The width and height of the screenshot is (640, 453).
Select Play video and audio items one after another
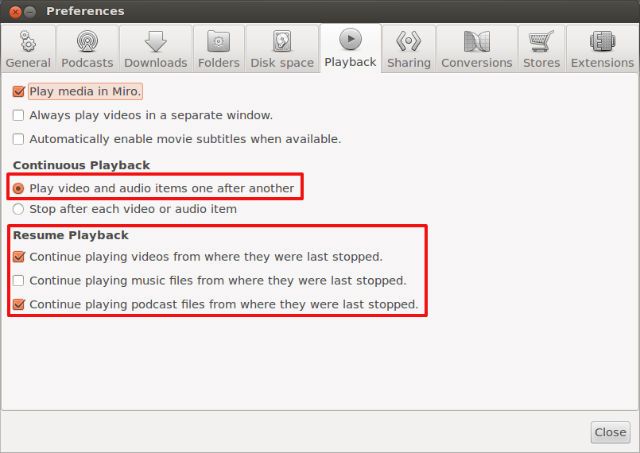coord(18,188)
